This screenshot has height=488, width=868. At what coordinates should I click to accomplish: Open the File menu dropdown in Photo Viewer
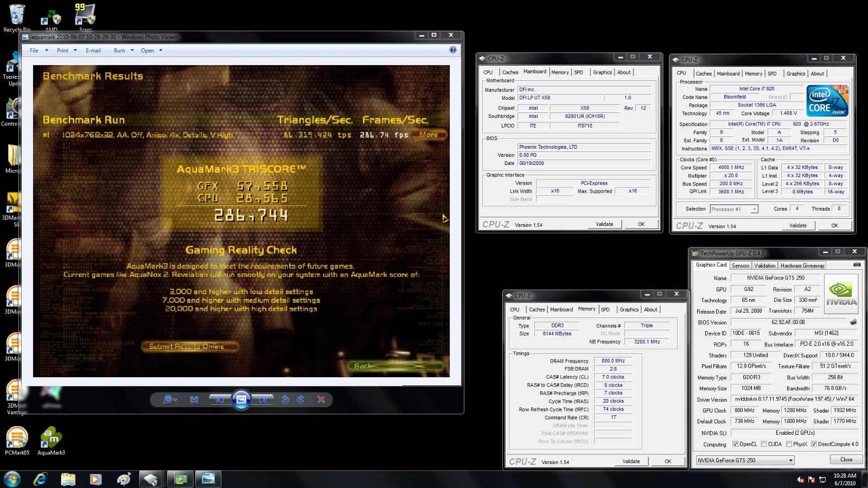(39, 50)
